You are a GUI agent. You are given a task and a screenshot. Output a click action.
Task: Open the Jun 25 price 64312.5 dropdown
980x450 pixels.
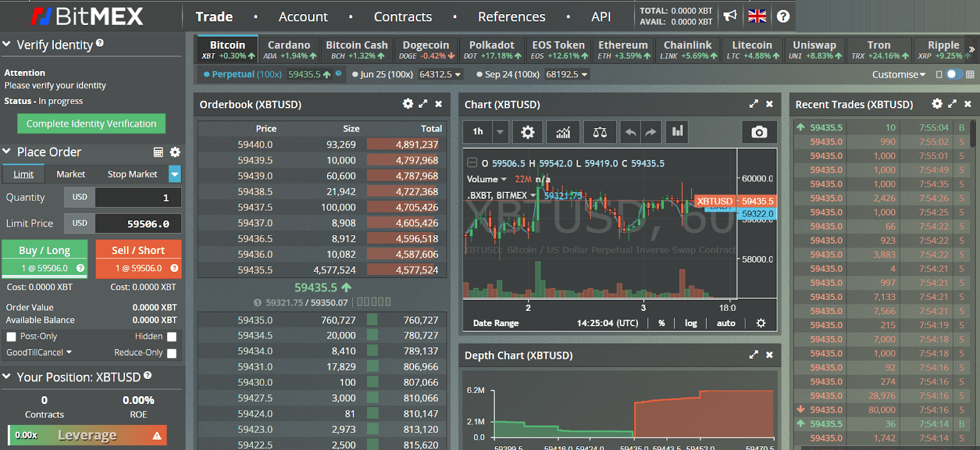coord(440,74)
